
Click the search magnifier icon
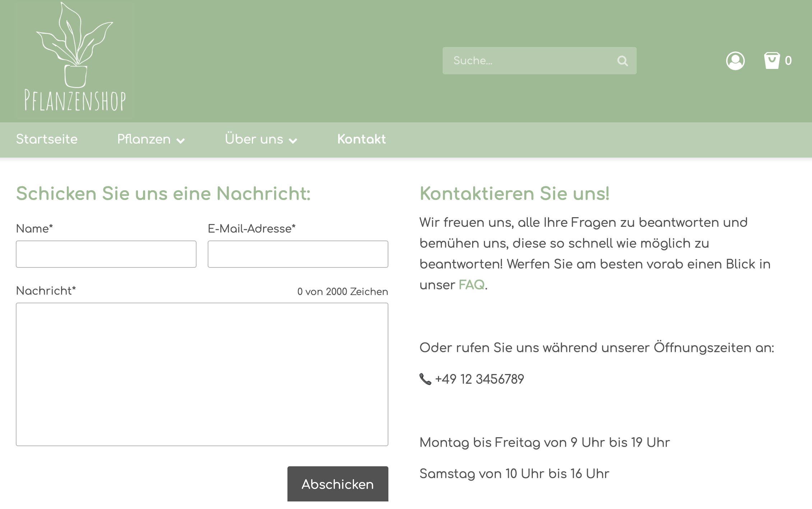pos(623,61)
